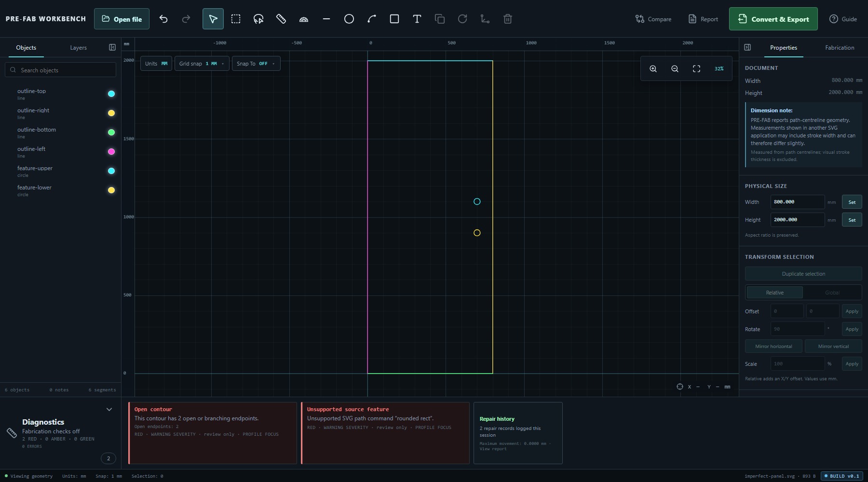Image resolution: width=868 pixels, height=482 pixels.
Task: Toggle the Units MM control
Action: pos(156,64)
